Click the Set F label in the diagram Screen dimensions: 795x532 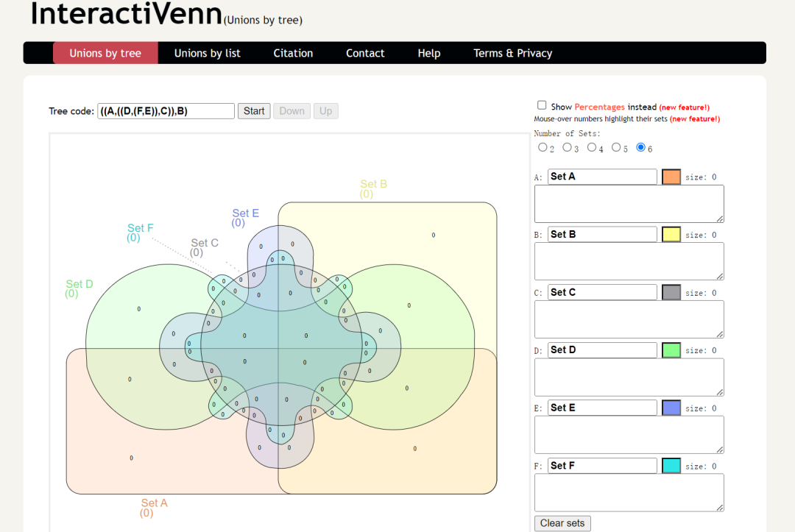point(141,228)
